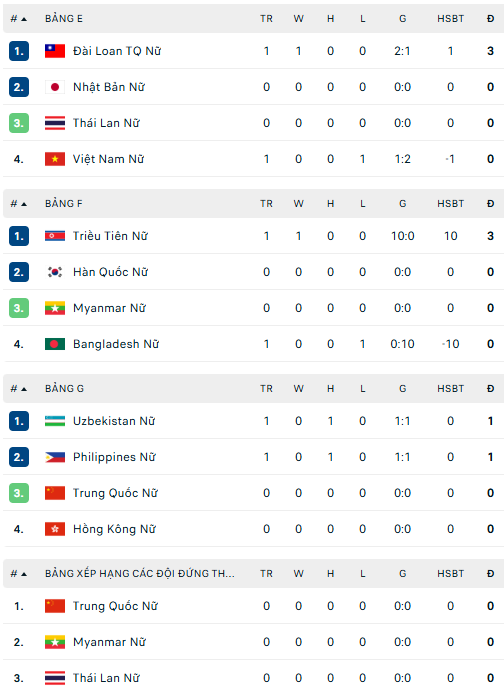Open Trung Quốc Nữ team in Bảng G
504x693 pixels.
[x=115, y=493]
